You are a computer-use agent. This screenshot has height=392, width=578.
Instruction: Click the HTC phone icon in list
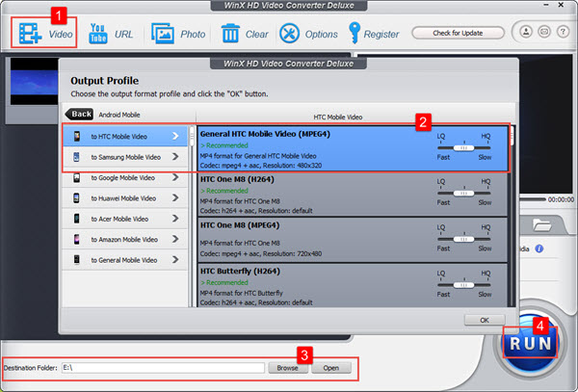point(76,137)
